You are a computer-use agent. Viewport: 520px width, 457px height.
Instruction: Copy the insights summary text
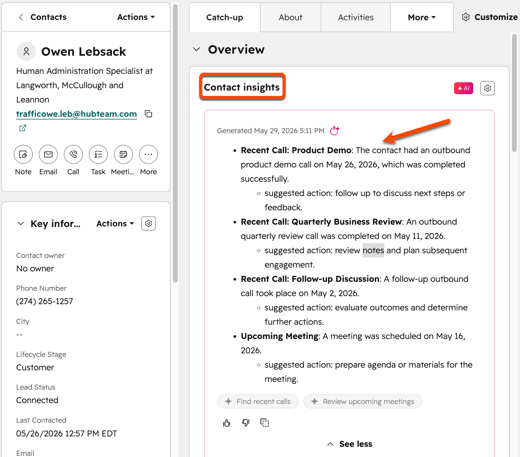pyautogui.click(x=264, y=423)
